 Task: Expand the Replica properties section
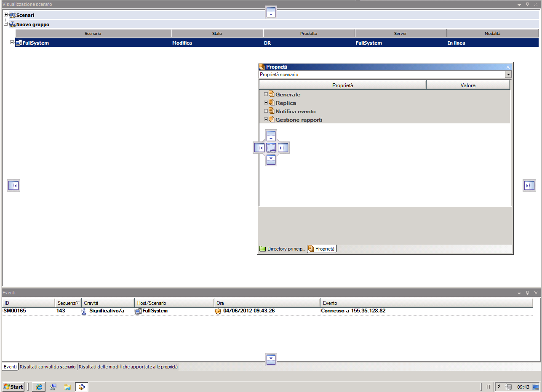click(266, 103)
